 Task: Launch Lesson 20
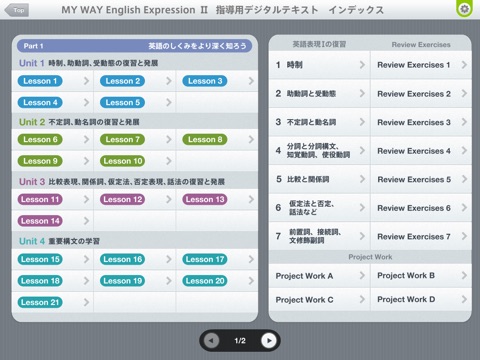(205, 281)
